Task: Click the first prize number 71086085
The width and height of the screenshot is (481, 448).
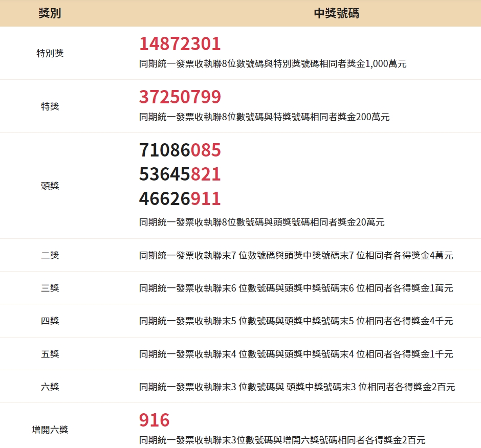Action: pyautogui.click(x=180, y=150)
